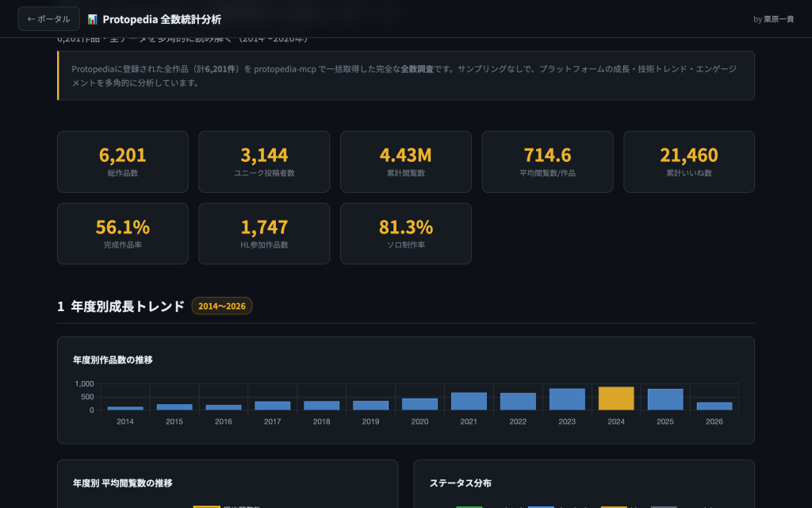Click the 2019 bar in the works chart

click(x=371, y=406)
